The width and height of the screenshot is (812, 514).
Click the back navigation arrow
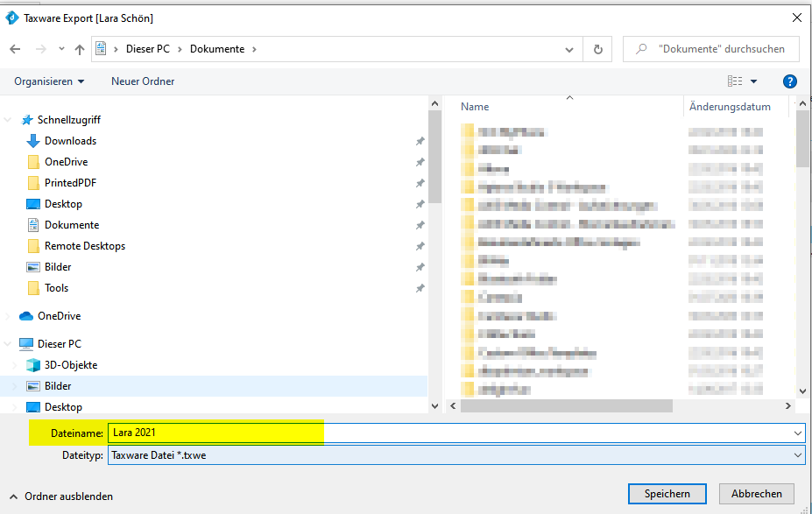click(x=15, y=49)
